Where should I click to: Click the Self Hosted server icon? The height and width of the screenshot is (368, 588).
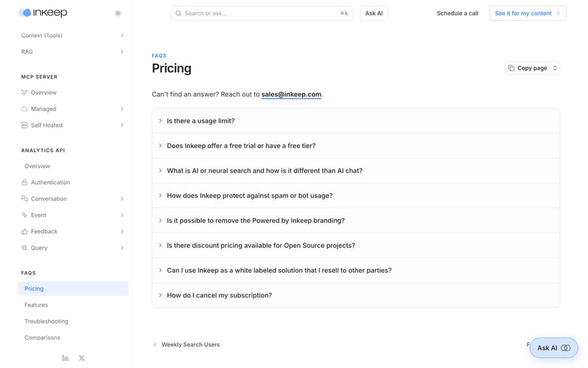[x=24, y=125]
